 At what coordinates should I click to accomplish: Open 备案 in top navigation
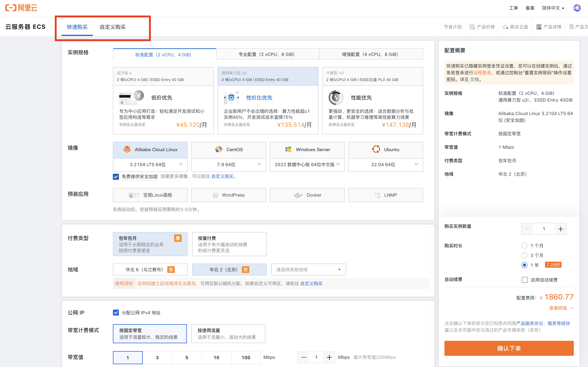[530, 8]
